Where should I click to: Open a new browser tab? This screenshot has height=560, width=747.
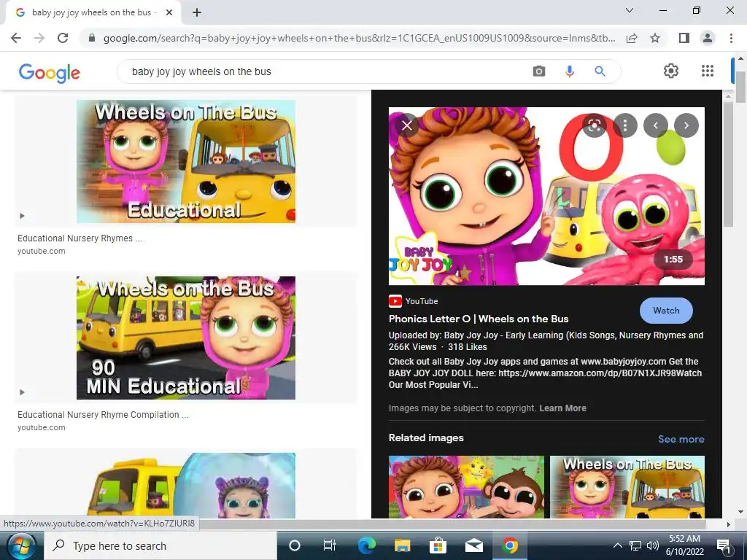(197, 13)
